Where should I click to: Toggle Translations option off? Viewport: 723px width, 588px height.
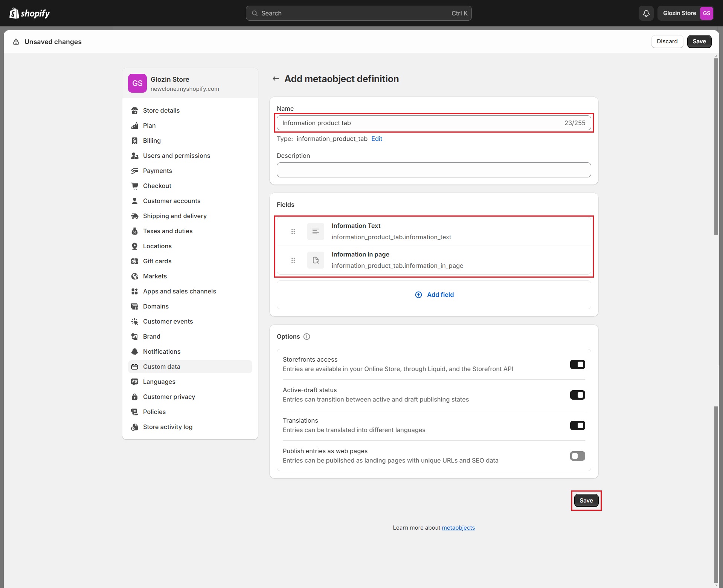point(577,425)
